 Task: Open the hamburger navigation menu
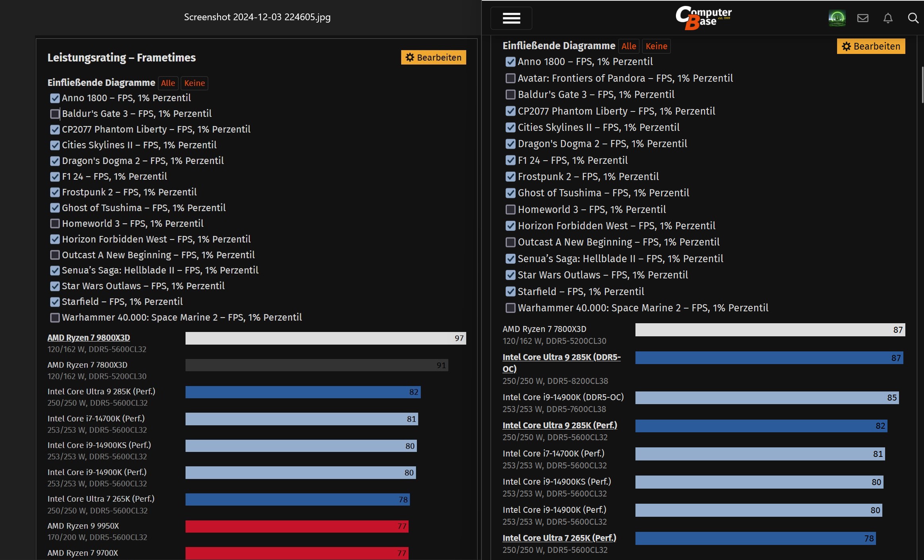pos(511,18)
